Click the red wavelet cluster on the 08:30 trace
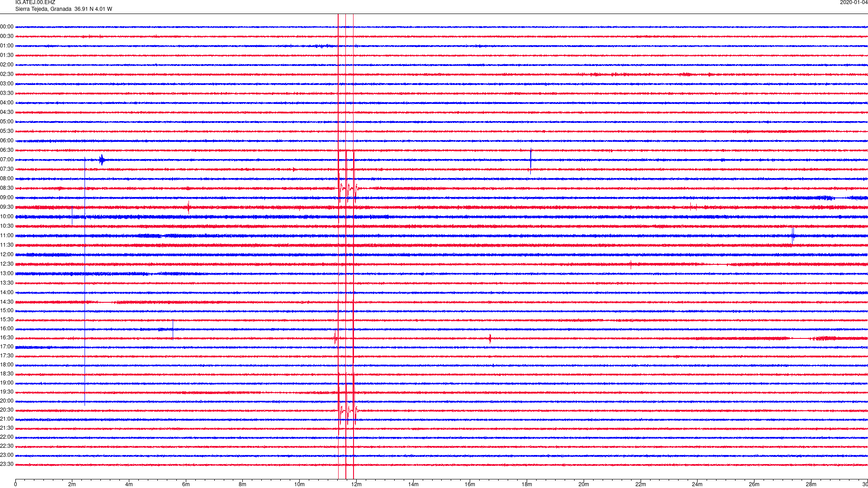868x488 pixels. point(348,188)
